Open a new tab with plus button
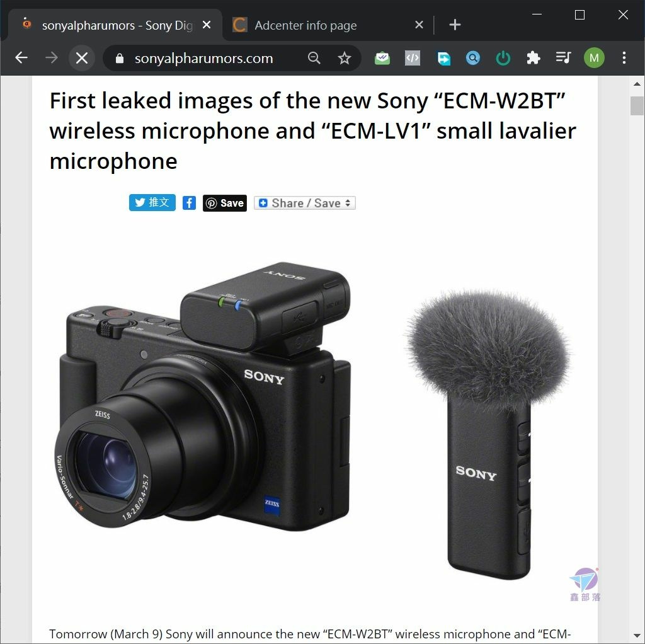This screenshot has height=644, width=645. click(455, 25)
